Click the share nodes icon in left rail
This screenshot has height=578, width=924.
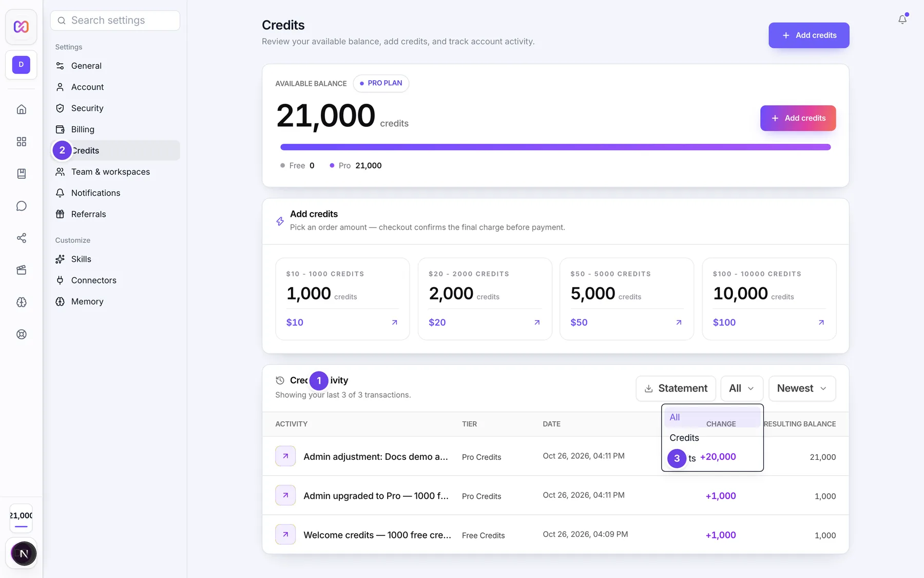tap(21, 238)
